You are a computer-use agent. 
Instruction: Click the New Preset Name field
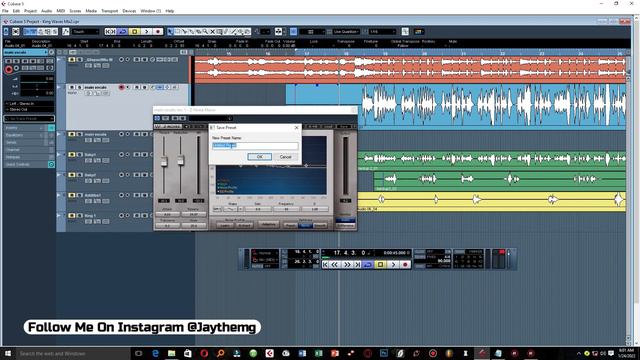point(255,146)
